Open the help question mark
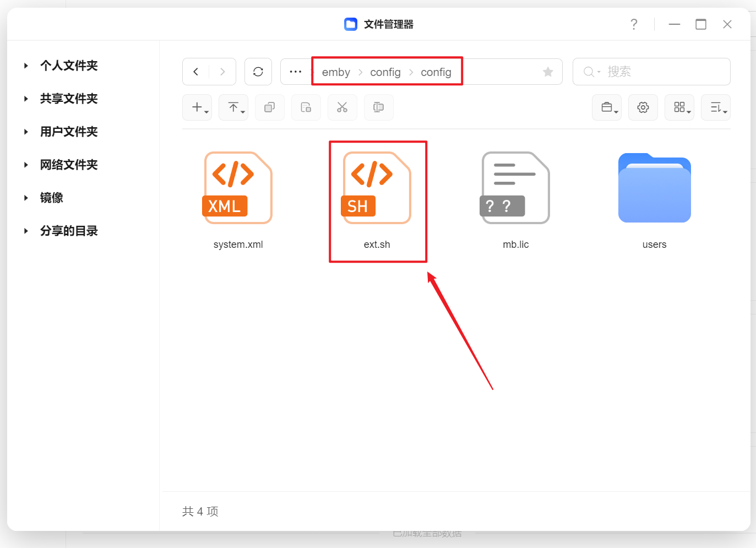The height and width of the screenshot is (548, 756). point(634,24)
